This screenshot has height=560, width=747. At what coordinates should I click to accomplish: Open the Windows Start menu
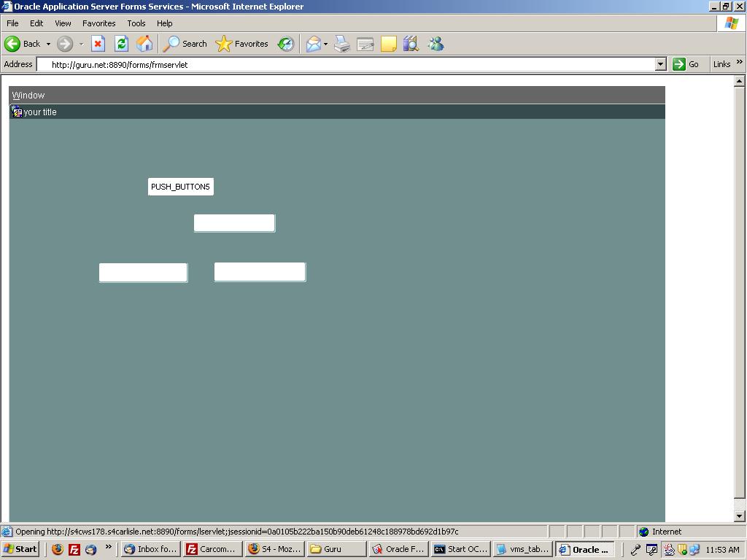click(x=20, y=549)
